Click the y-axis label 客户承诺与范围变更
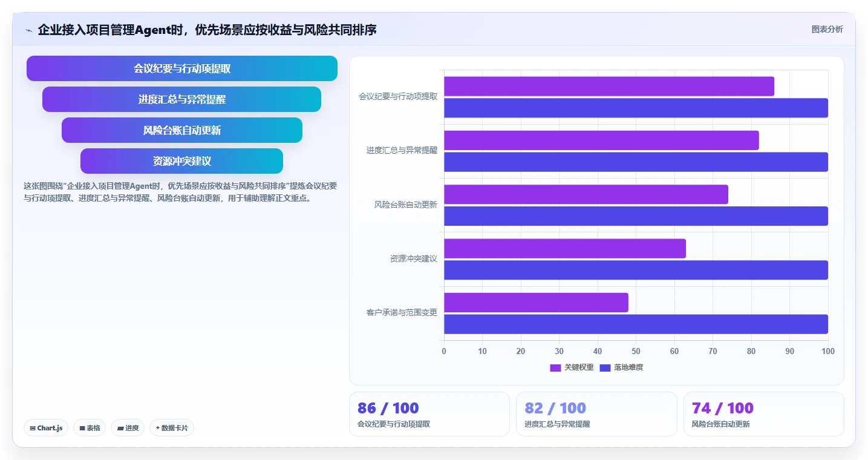 pyautogui.click(x=402, y=312)
